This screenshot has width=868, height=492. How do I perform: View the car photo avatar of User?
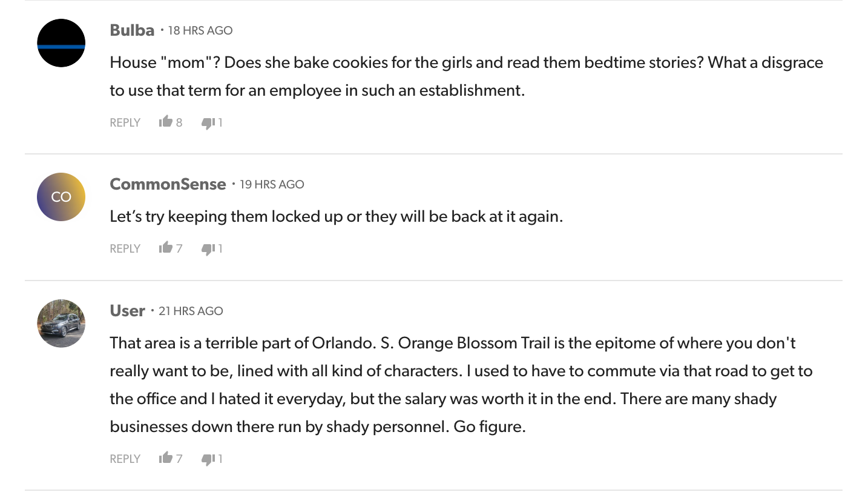(61, 323)
